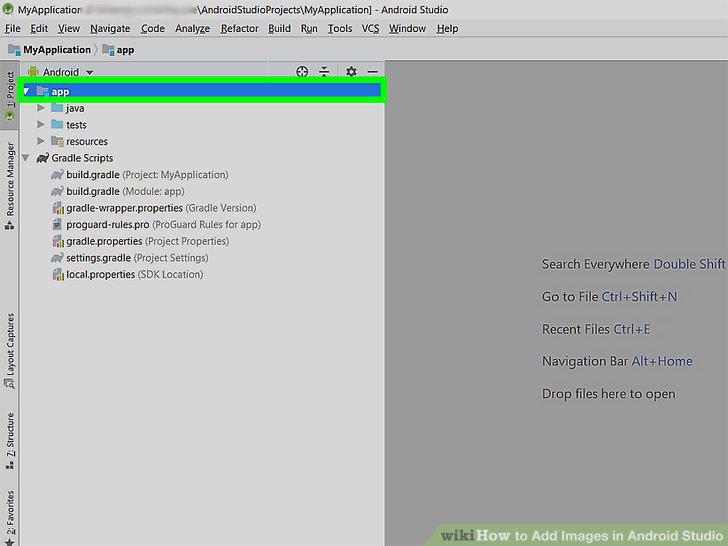
Task: Select settings.gradle (Project Settings)
Action: [137, 258]
